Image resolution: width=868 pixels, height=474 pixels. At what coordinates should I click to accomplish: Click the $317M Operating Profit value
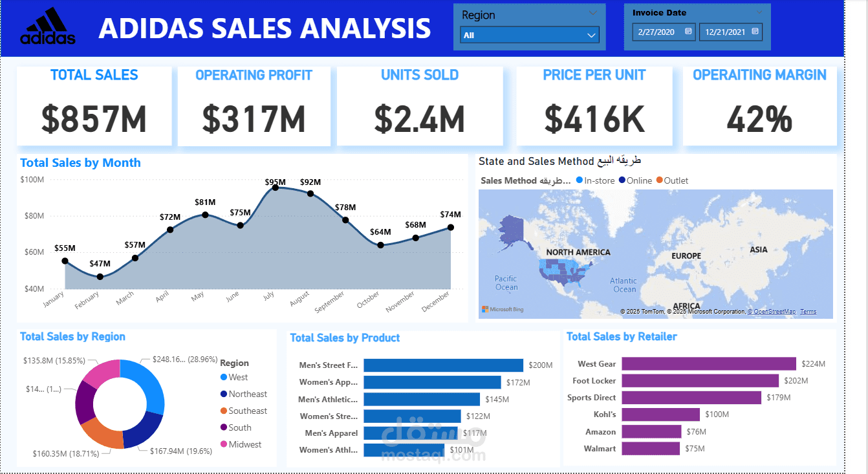(x=254, y=118)
